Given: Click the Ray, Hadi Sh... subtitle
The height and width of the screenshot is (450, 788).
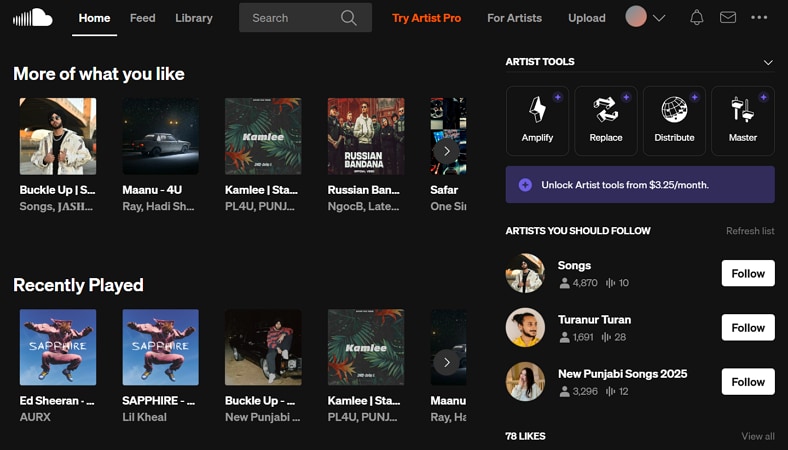Looking at the screenshot, I should click(x=158, y=207).
